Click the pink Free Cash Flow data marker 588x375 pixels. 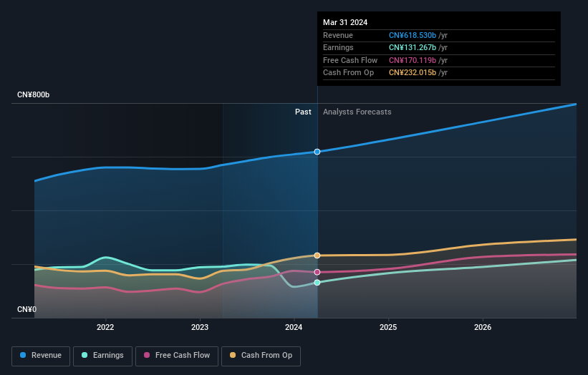pyautogui.click(x=317, y=272)
